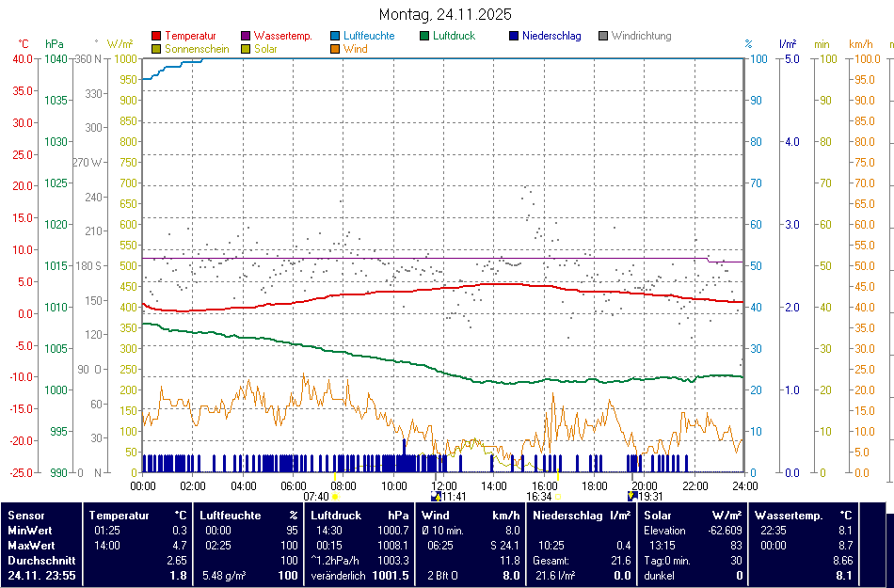Click the hPa axis unit label
Viewport: 894px width, 588px height.
[55, 44]
